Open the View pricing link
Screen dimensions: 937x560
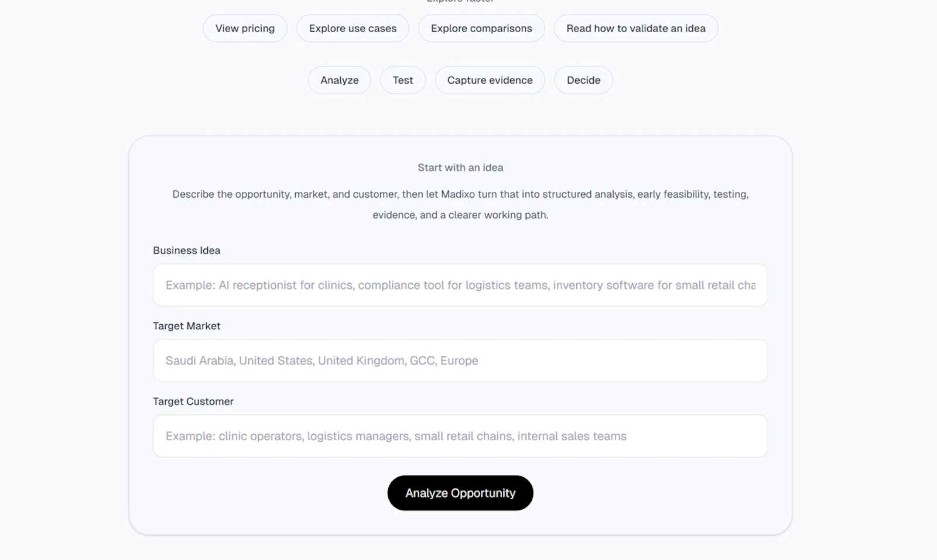[x=245, y=28]
